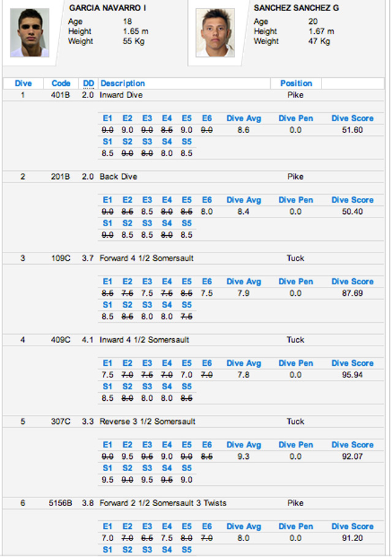The width and height of the screenshot is (392, 557).
Task: Click dive code 109C
Action: coord(61,258)
